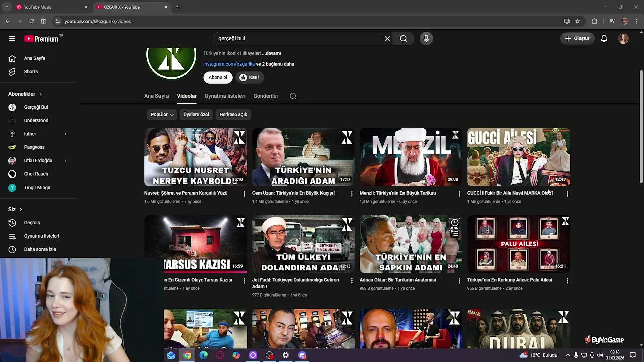The image size is (644, 362).
Task: Clear the search box with X icon
Action: [x=387, y=38]
